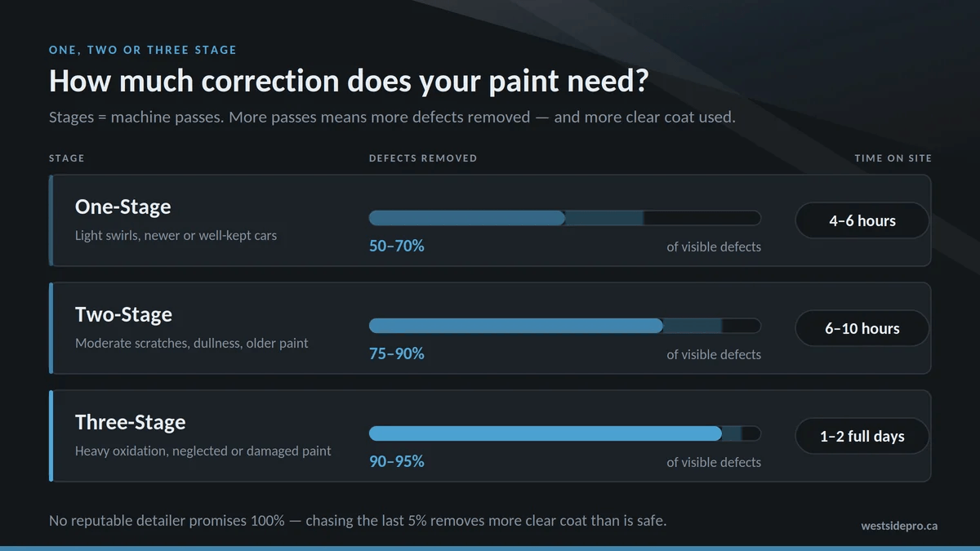Click the One-Stage defects progress bar
The width and height of the screenshot is (980, 551).
coord(565,218)
